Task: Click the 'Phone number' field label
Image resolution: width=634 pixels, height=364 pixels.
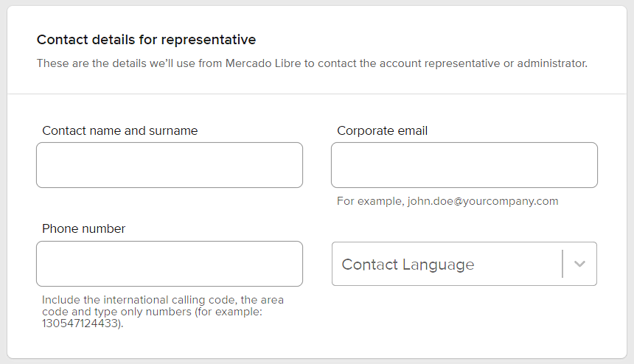Action: pyautogui.click(x=83, y=228)
